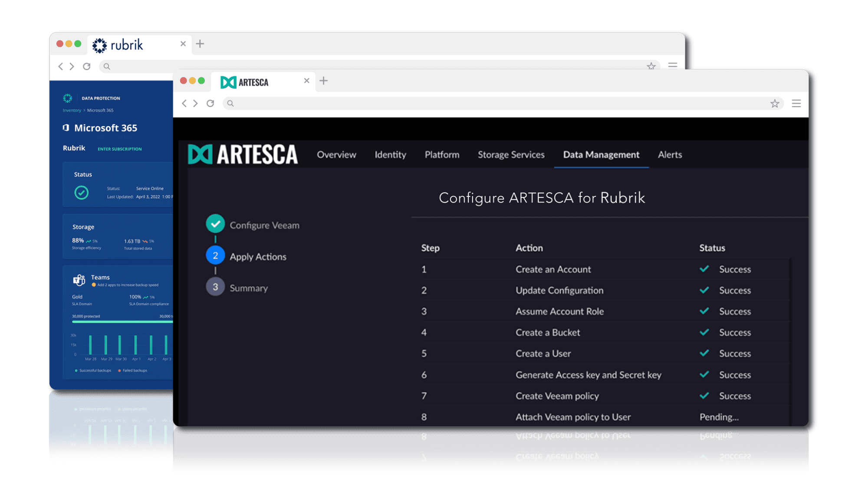
Task: Click the success checkmark for Create a Bucket
Action: tap(704, 332)
